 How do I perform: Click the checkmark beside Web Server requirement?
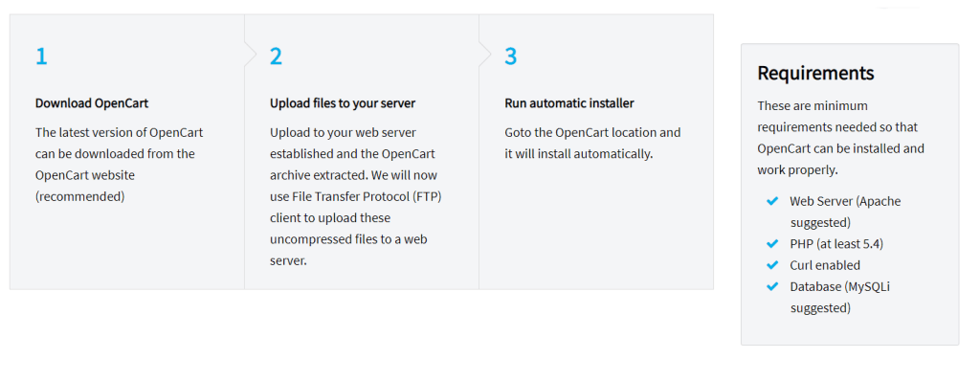pos(772,201)
